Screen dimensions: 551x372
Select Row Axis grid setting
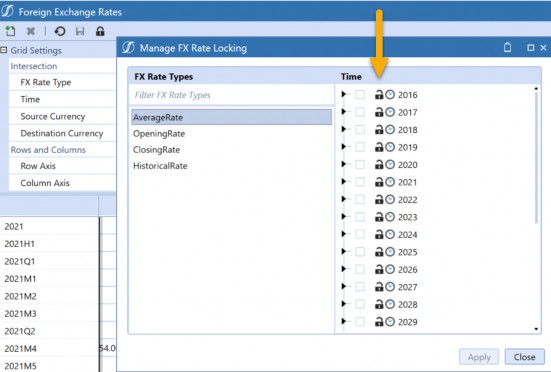[x=62, y=166]
